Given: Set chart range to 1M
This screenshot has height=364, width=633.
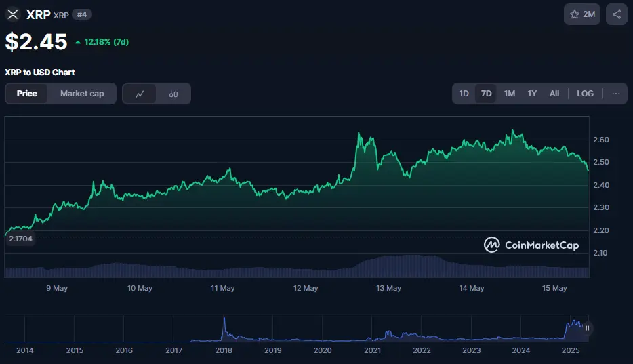Looking at the screenshot, I should coord(510,94).
